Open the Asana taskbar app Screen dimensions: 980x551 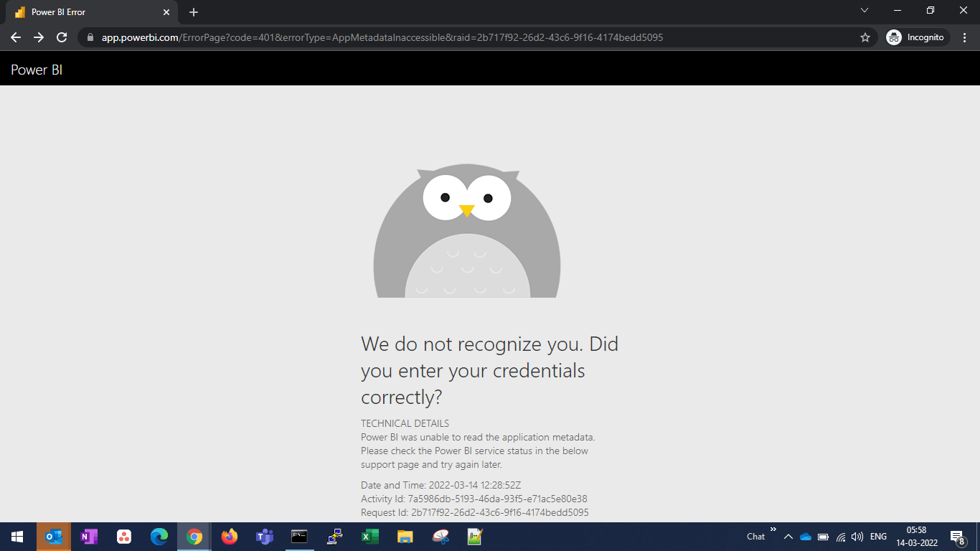click(x=124, y=537)
